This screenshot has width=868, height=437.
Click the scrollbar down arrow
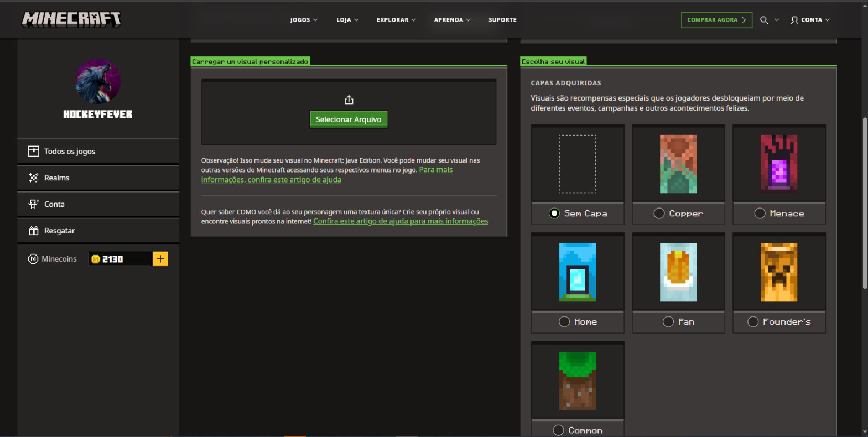[865, 432]
